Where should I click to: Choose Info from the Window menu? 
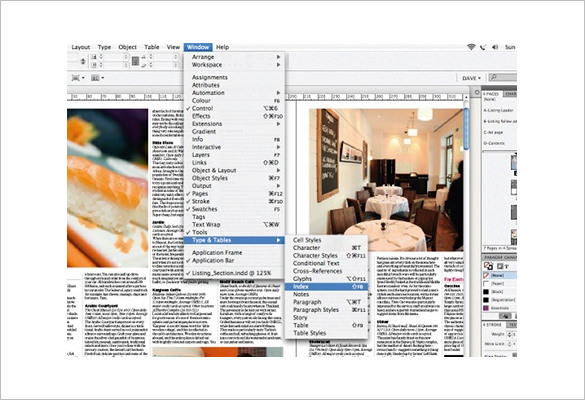(x=234, y=139)
